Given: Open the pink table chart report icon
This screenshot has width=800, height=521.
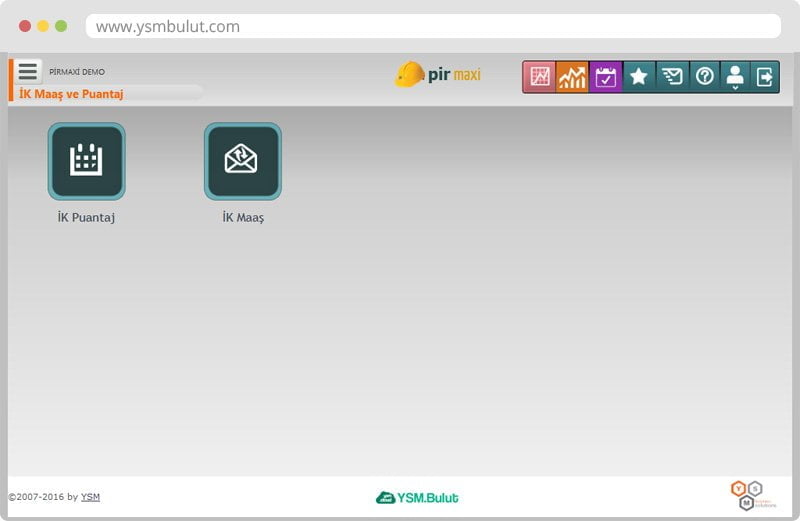Looking at the screenshot, I should click(541, 77).
